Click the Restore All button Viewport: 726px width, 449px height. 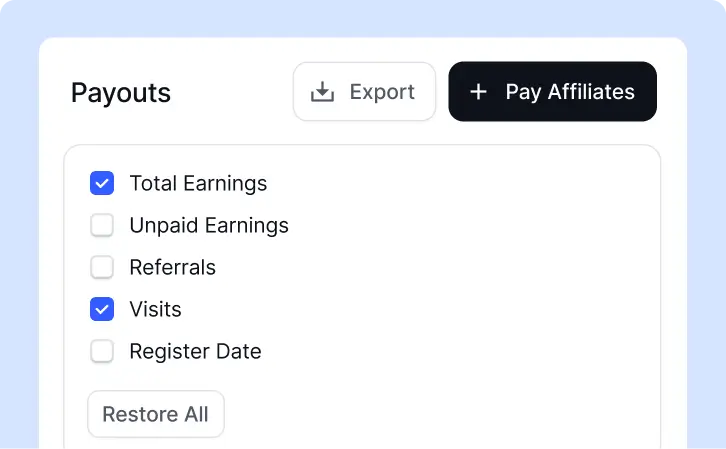pos(156,414)
